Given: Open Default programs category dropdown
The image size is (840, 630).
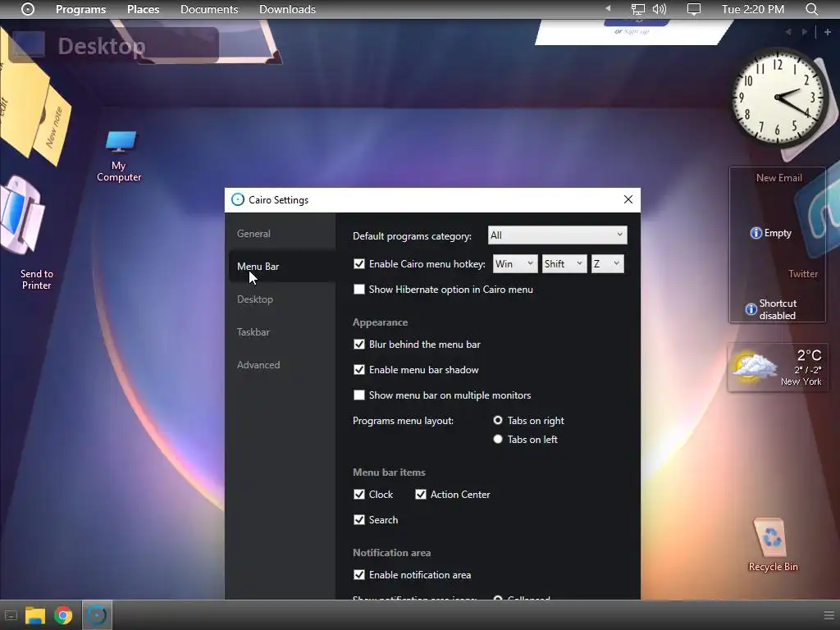Looking at the screenshot, I should pos(557,235).
